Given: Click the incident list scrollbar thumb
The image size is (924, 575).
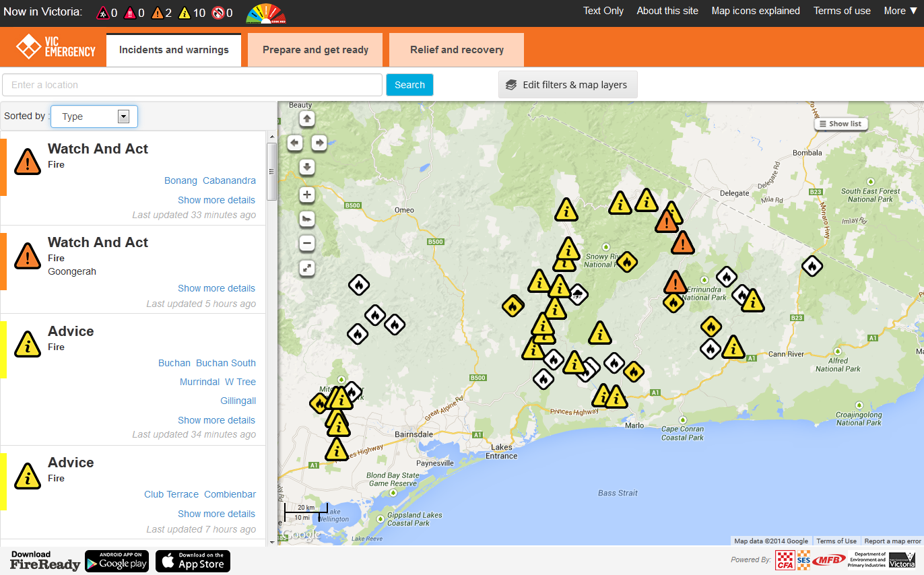Looking at the screenshot, I should point(271,172).
